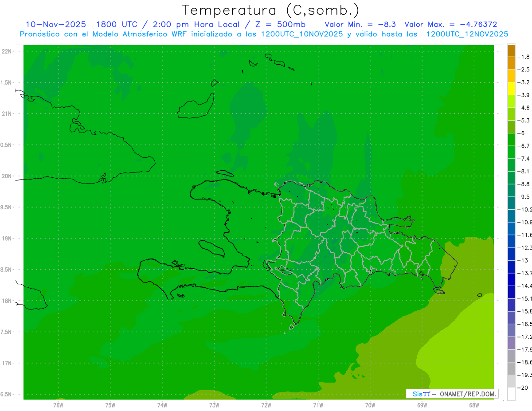The width and height of the screenshot is (532, 411).
Task: Click the pressure level text "Z = 500mb"
Action: (x=280, y=24)
